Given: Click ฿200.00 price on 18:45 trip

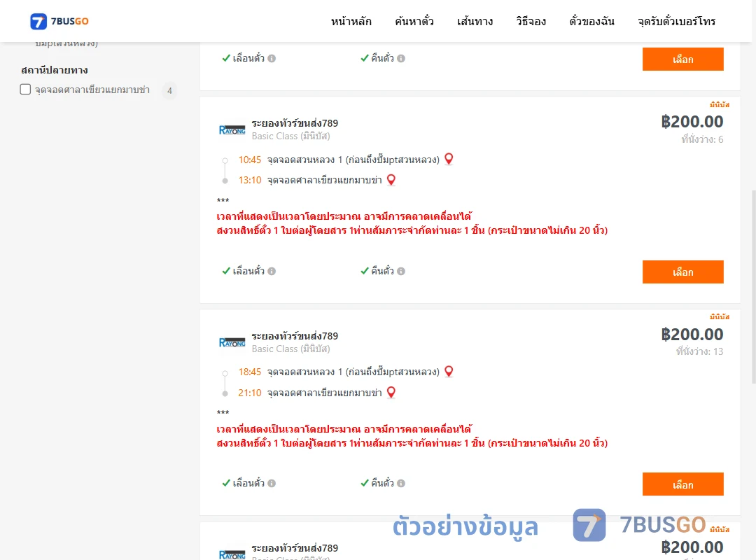Looking at the screenshot, I should 692,335.
